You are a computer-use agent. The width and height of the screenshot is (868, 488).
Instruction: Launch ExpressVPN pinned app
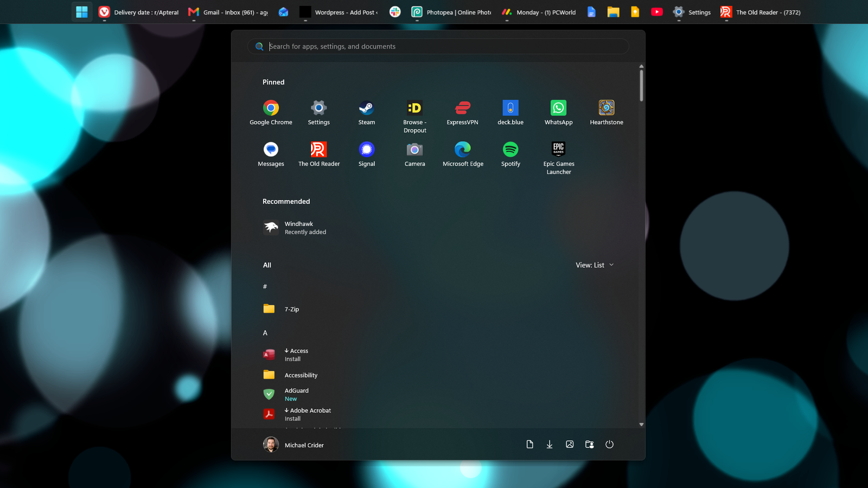coord(463,113)
